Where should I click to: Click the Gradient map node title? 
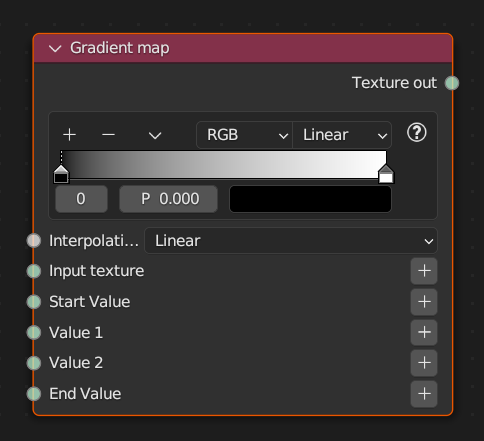pos(120,48)
